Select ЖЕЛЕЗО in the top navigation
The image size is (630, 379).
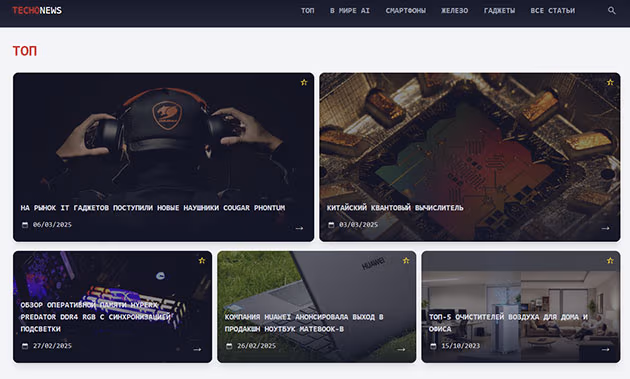(455, 10)
